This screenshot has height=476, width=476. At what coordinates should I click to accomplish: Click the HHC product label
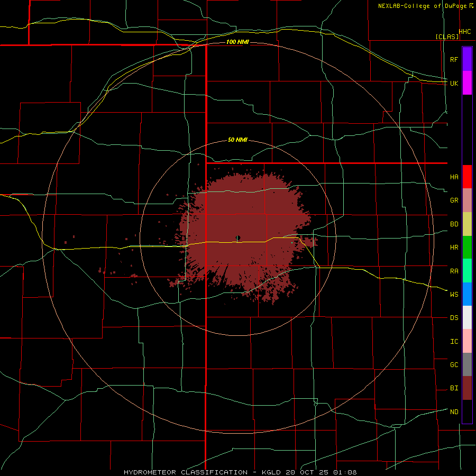tap(465, 32)
